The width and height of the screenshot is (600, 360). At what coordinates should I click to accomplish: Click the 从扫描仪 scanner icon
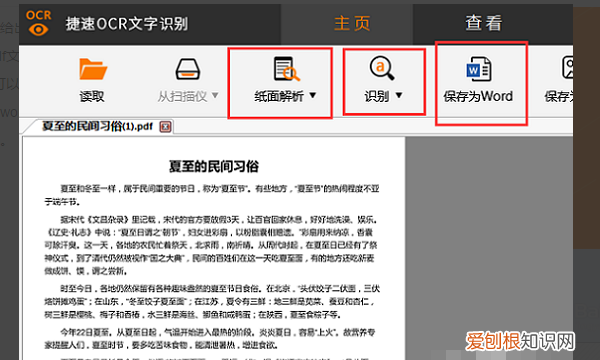(x=188, y=69)
